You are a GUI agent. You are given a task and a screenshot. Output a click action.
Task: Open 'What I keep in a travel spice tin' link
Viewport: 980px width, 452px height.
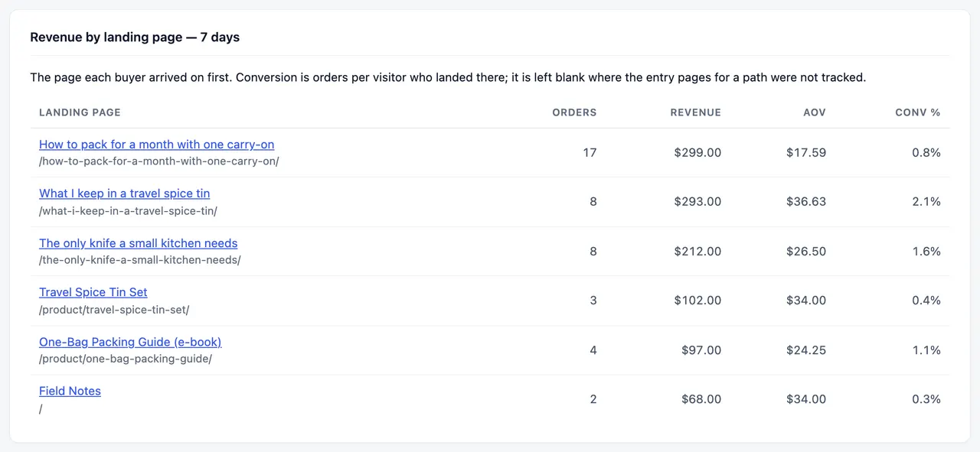[x=124, y=193]
